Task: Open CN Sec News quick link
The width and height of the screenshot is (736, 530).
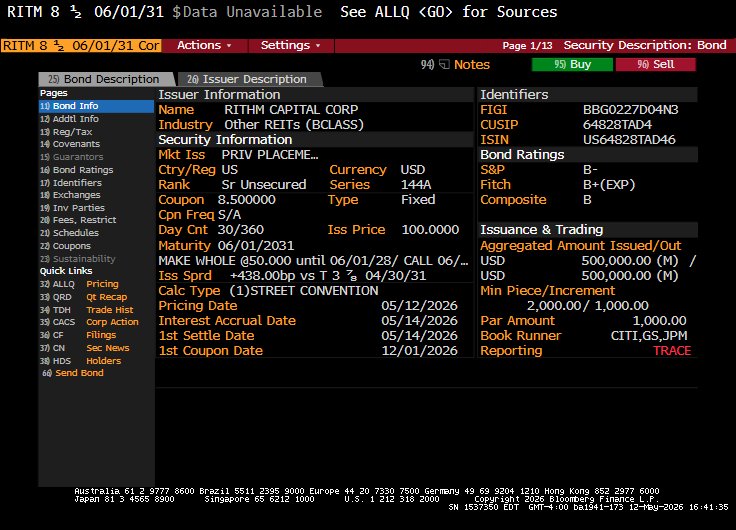Action: coord(84,348)
